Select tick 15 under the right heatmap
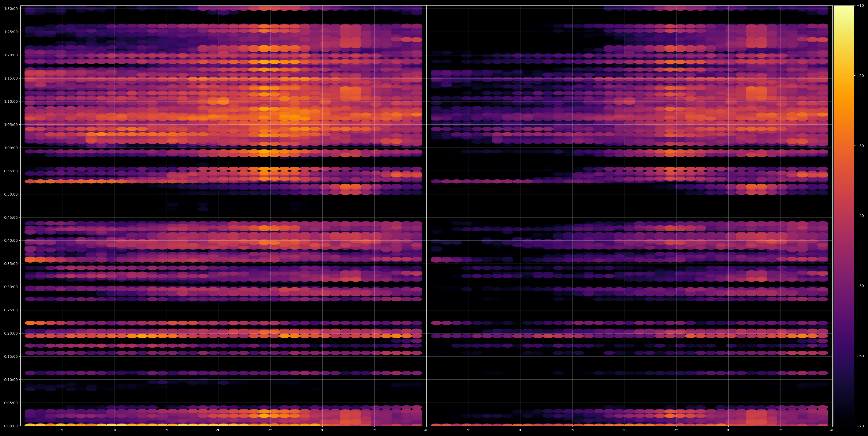The height and width of the screenshot is (436, 868). [x=572, y=430]
